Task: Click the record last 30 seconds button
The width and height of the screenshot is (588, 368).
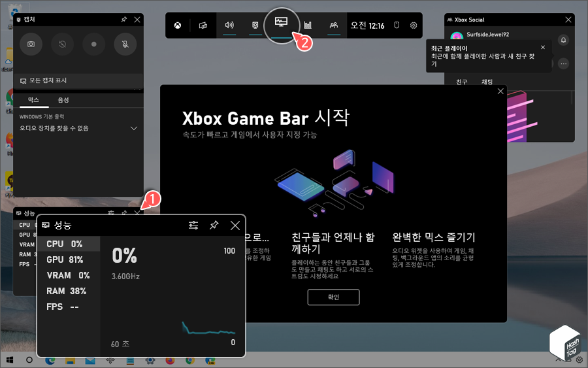Action: pos(62,44)
